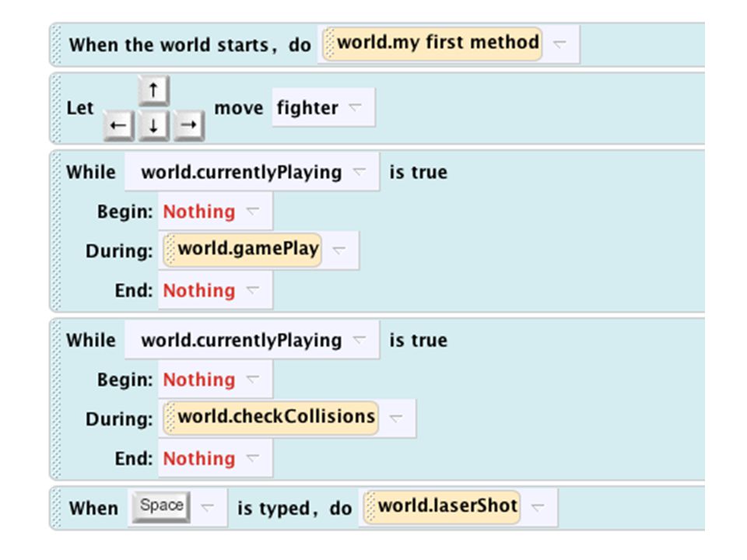Open End Nothing dropdown in gamePlay event
This screenshot has height=560, width=747.
[x=252, y=289]
